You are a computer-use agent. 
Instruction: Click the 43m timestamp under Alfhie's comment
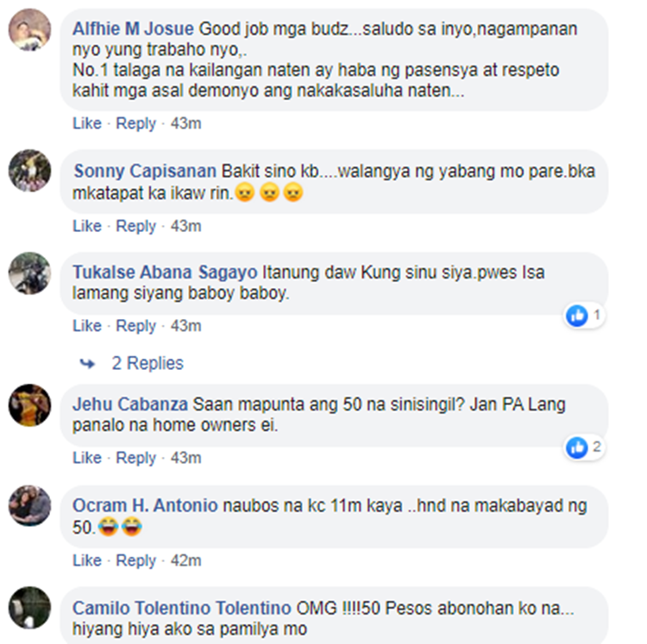[186, 123]
